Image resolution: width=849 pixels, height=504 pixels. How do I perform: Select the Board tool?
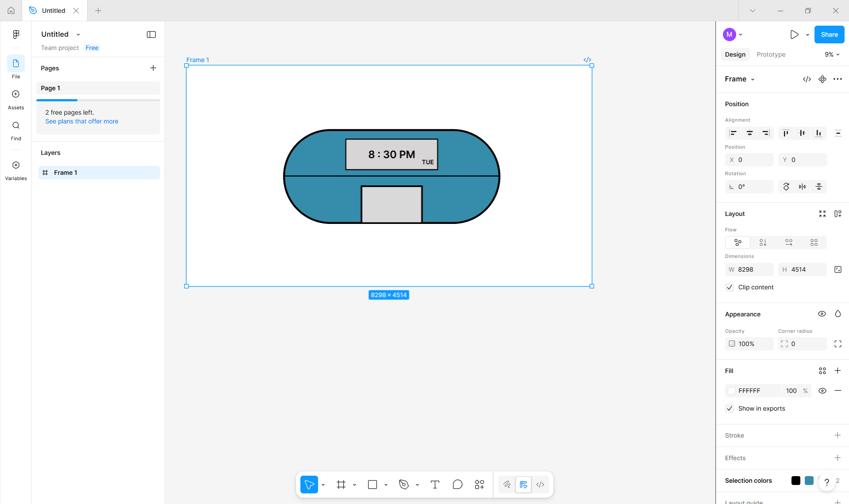(341, 485)
